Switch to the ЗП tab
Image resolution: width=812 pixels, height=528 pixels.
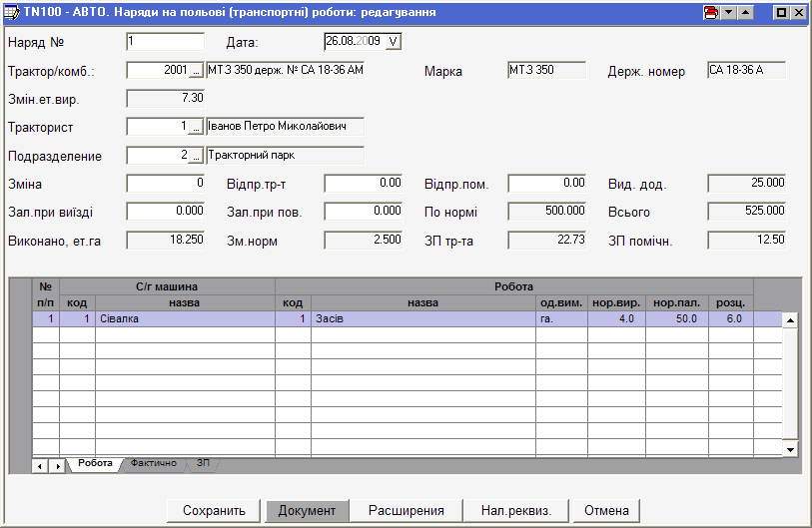(203, 464)
